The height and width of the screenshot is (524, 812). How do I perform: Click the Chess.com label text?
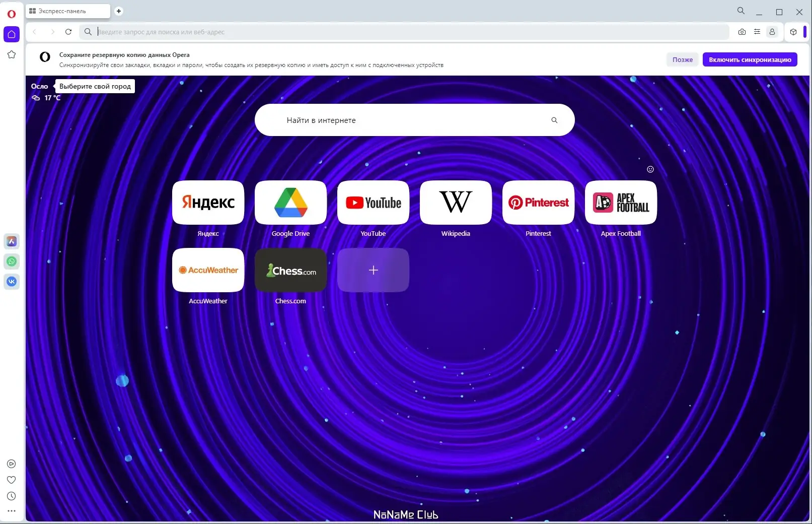coord(290,301)
